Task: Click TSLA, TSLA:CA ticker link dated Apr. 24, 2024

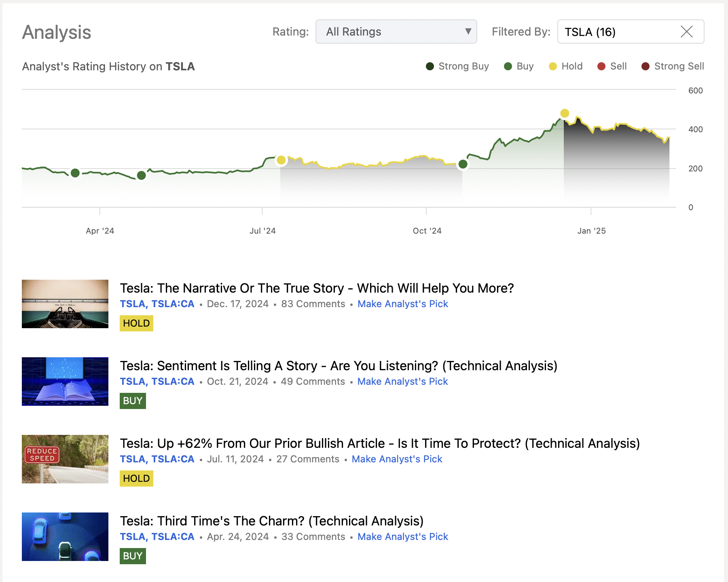Action: coord(157,537)
